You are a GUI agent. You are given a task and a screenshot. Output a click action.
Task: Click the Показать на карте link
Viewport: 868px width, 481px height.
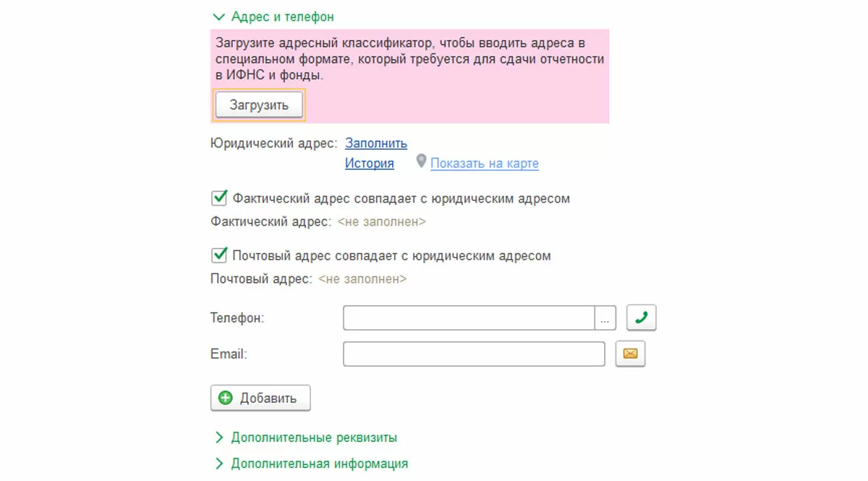484,163
